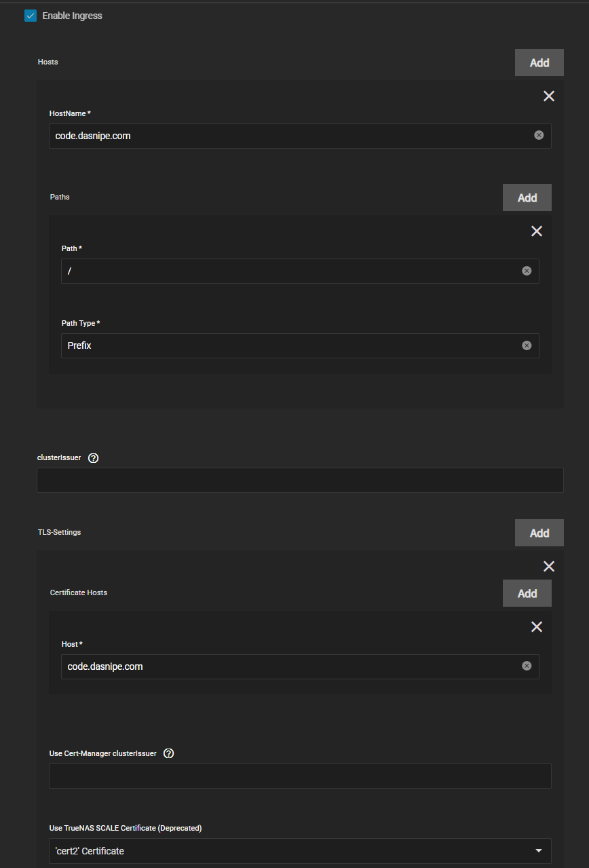
Task: Uncheck the Enable Ingress checkbox
Action: coord(31,16)
